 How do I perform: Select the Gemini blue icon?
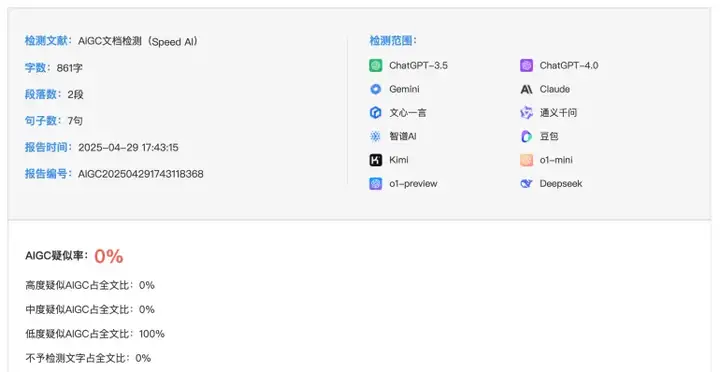click(376, 89)
